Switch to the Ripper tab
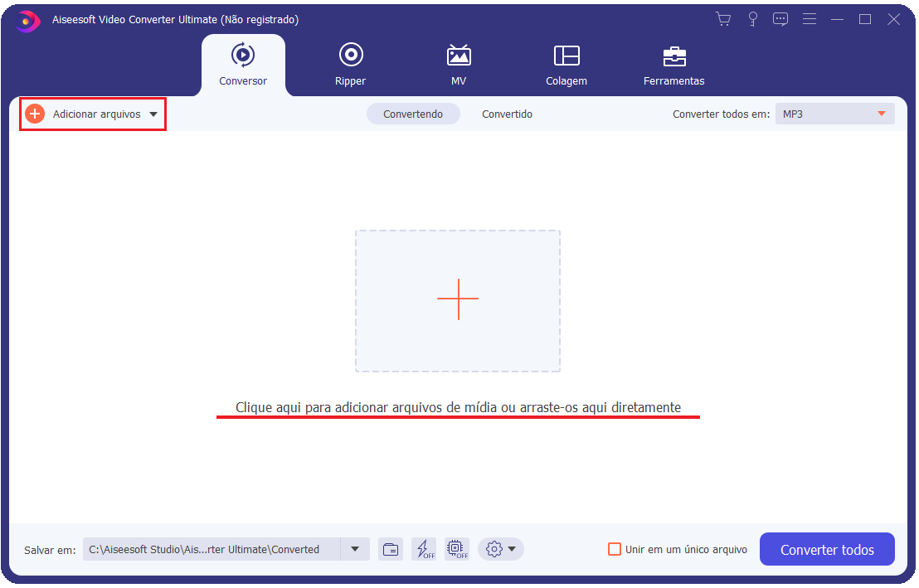Screen dimensions: 919x588 pyautogui.click(x=350, y=66)
